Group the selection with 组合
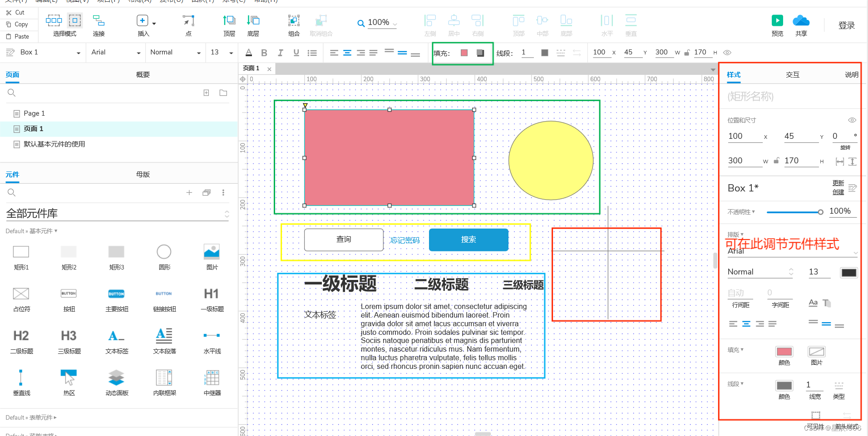 click(294, 25)
